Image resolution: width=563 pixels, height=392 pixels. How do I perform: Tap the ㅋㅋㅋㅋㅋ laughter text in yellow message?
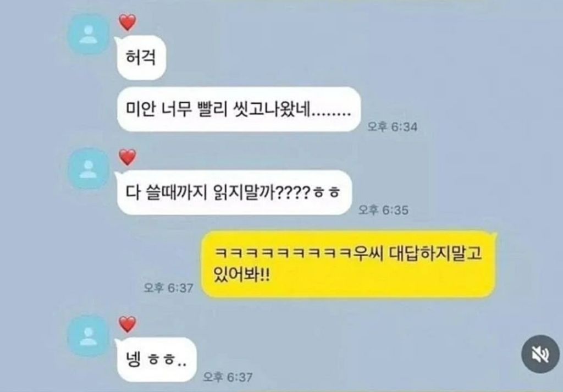pos(284,254)
